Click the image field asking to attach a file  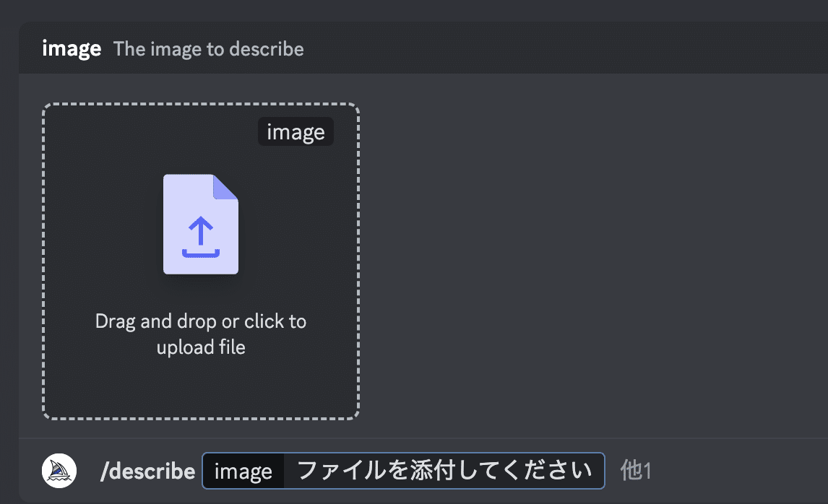point(403,471)
